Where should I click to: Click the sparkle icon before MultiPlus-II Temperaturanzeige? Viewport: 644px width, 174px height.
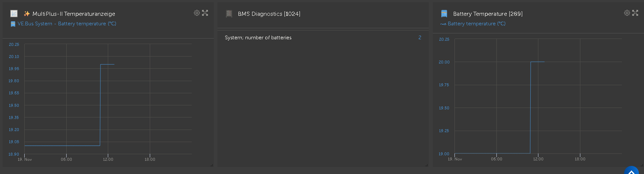point(27,14)
